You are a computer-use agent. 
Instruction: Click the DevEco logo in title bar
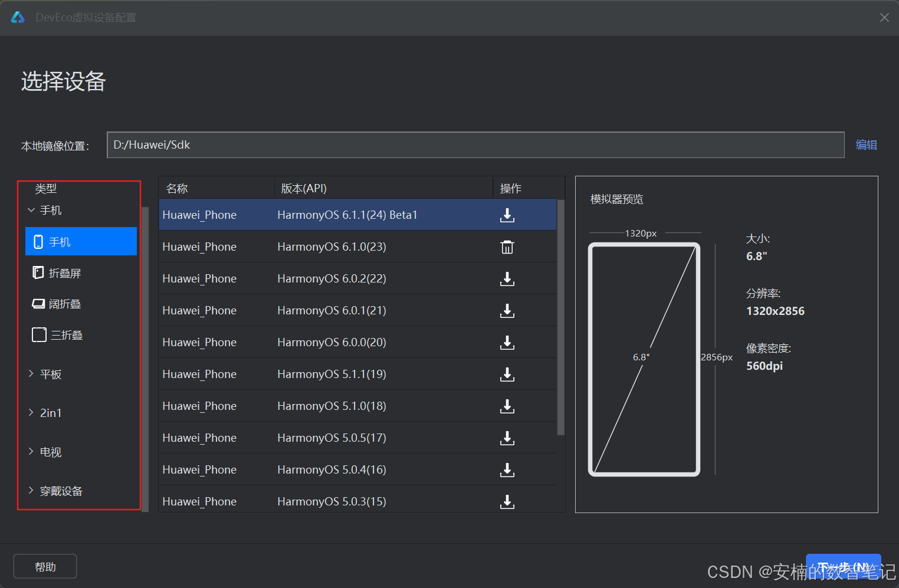click(18, 18)
